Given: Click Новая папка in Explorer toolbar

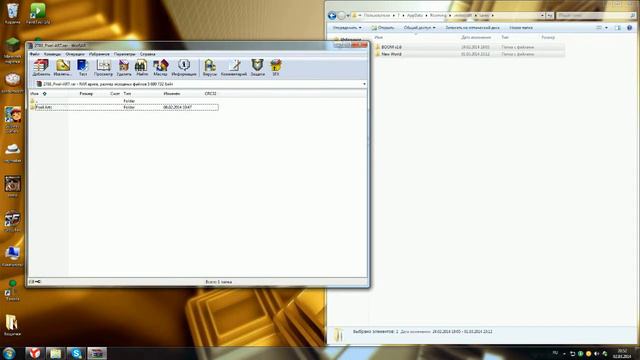Looking at the screenshot, I should click(x=521, y=28).
